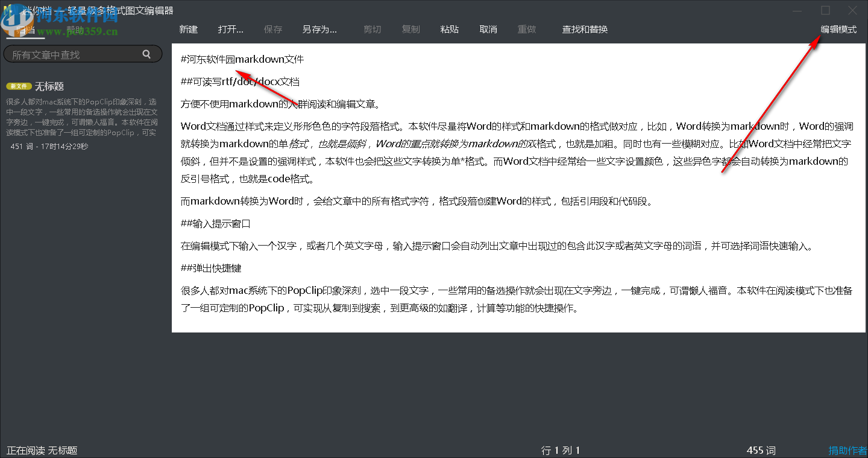
Task: Choose 另存为... to save a copy
Action: [319, 29]
